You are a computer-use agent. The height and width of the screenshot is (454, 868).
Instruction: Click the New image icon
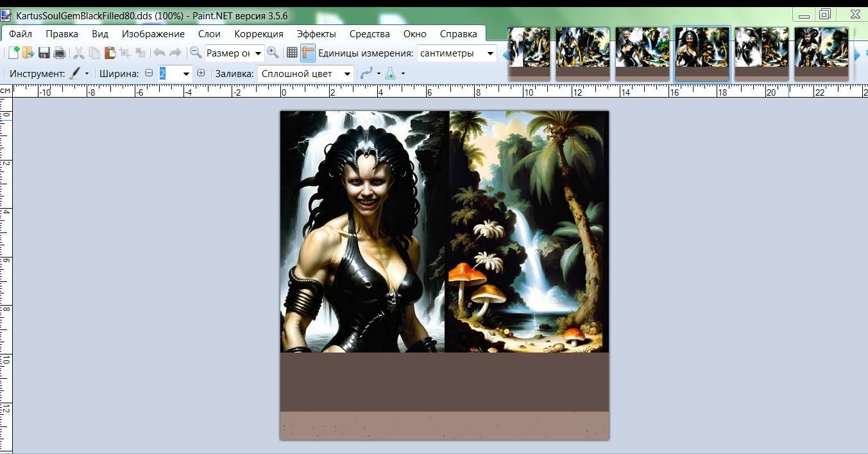coord(13,53)
